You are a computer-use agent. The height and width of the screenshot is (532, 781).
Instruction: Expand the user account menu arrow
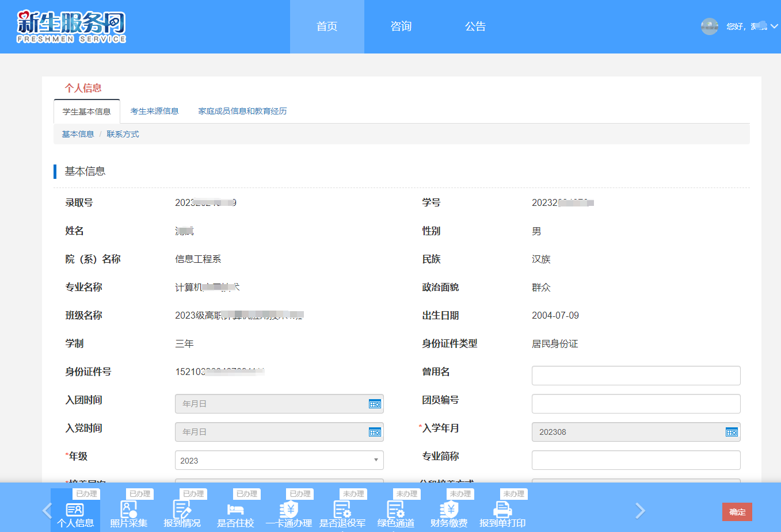coord(774,26)
